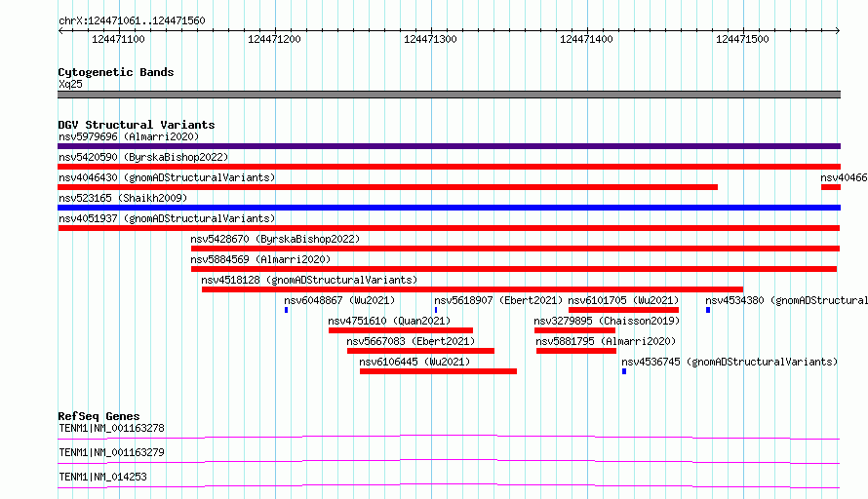Click the nsv4536745 (gnomADStructuralVariants) label text

[x=730, y=362]
